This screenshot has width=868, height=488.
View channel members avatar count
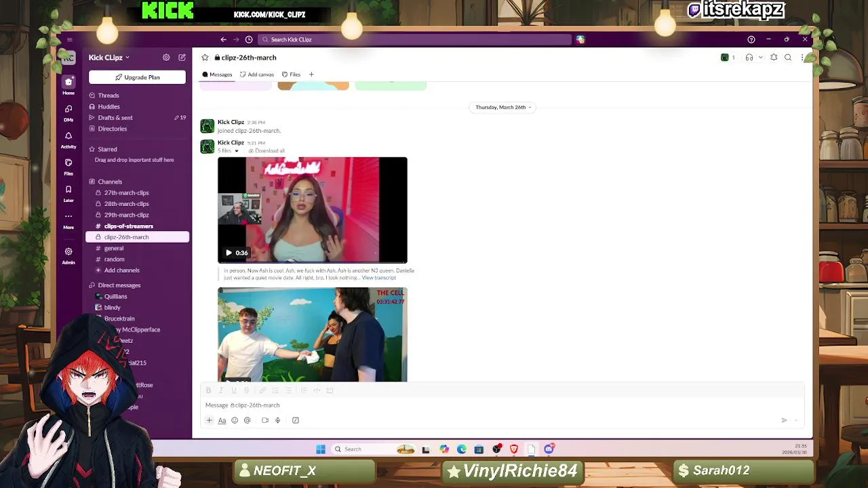(728, 58)
